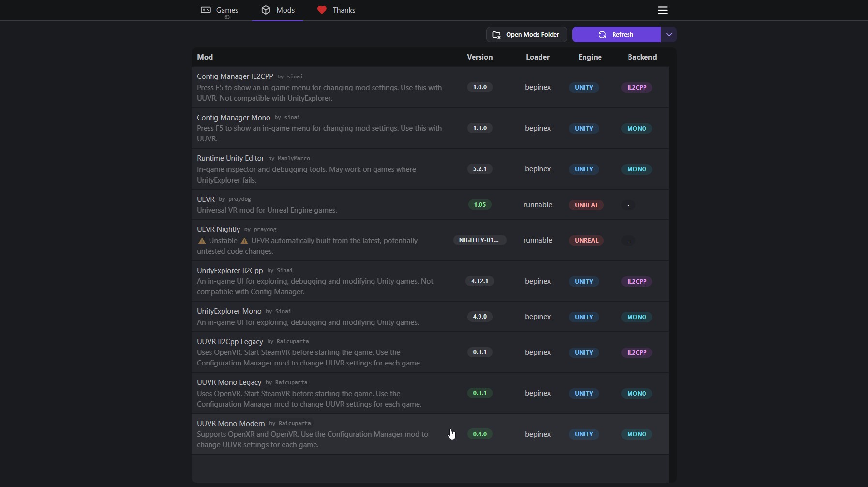Open the hamburger menu icon
The width and height of the screenshot is (868, 487).
point(662,10)
